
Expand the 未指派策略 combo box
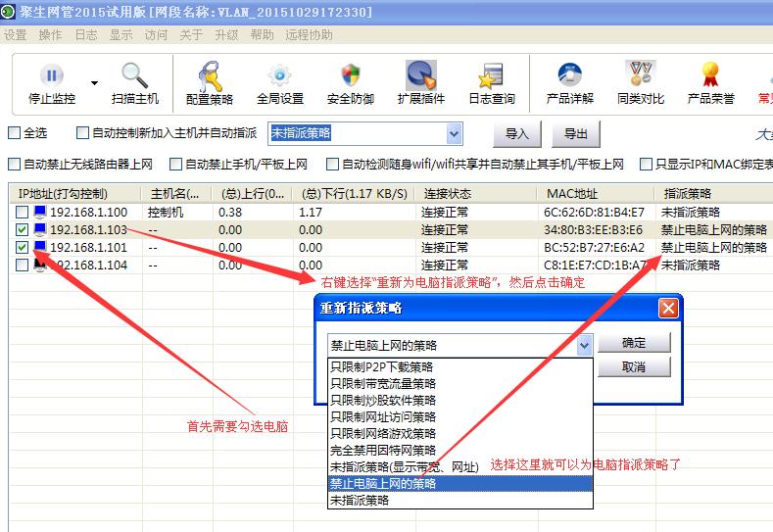click(x=454, y=133)
